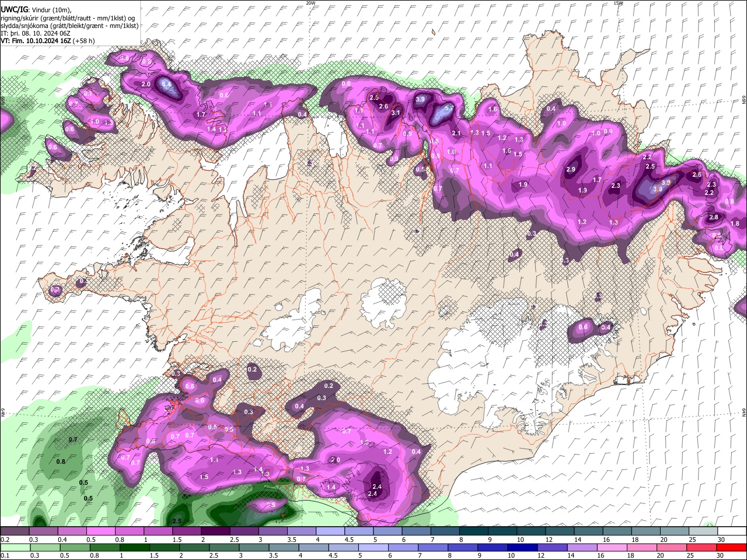Click the valid time 'VT: Fim. 10.10.2024 16Z (+58 h)'
The image size is (747, 560).
[x=47, y=41]
